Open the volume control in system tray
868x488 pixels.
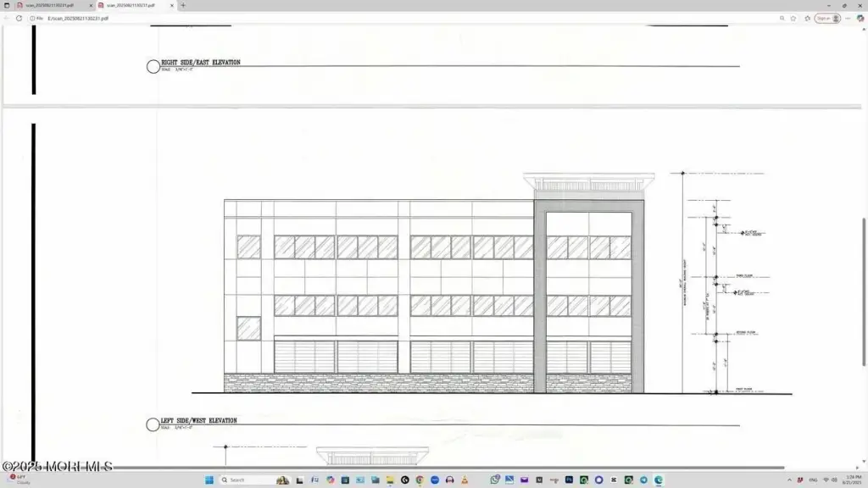coord(834,480)
